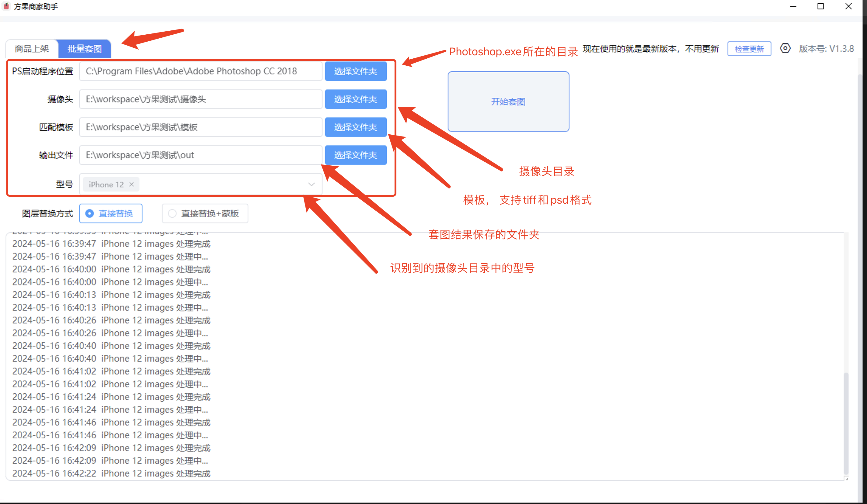The width and height of the screenshot is (867, 504).
Task: Click the PS启动程序位置 path input field
Action: pyautogui.click(x=200, y=71)
